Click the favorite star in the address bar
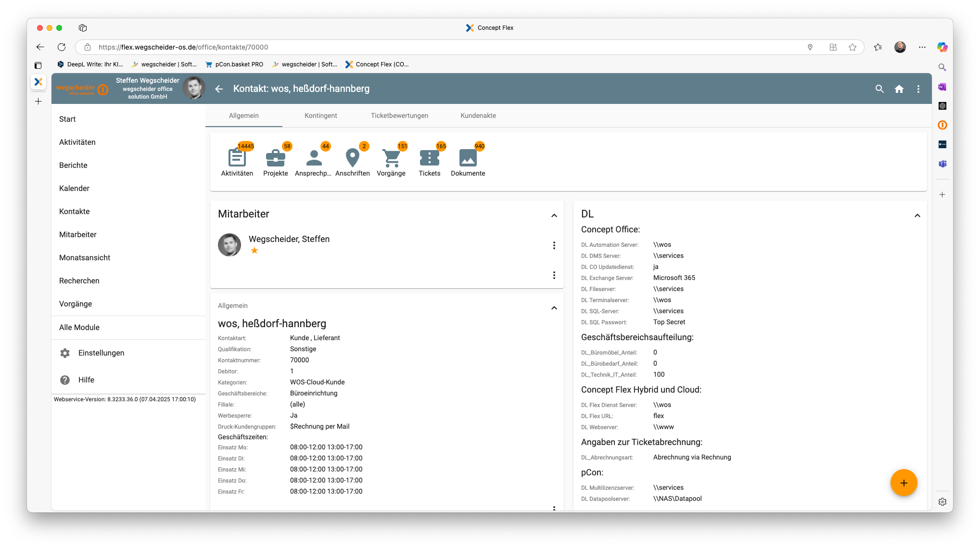The image size is (980, 548). [x=853, y=47]
